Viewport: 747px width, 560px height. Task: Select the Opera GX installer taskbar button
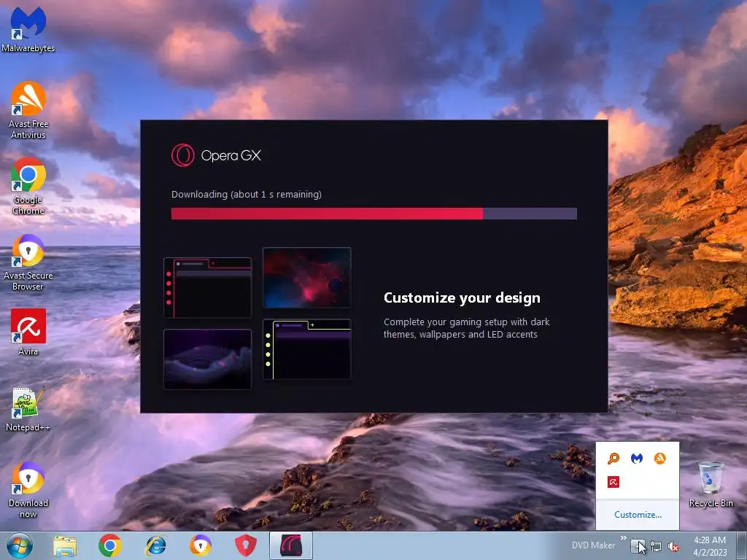(x=291, y=545)
